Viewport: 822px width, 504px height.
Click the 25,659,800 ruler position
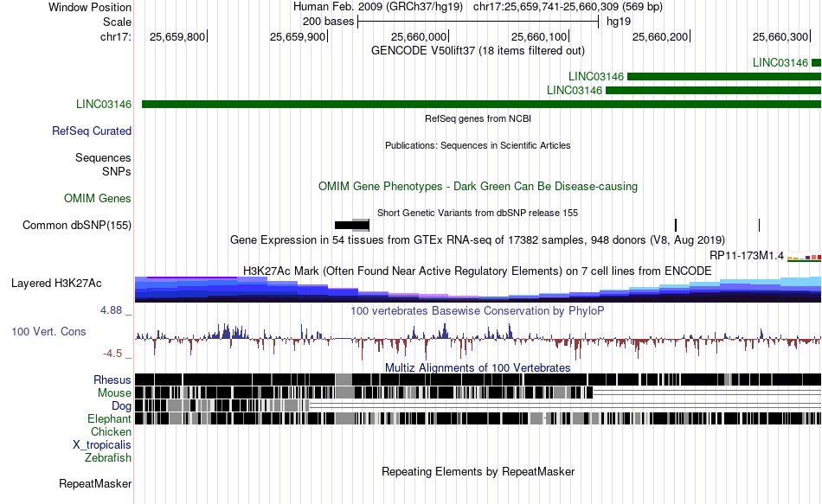point(177,36)
